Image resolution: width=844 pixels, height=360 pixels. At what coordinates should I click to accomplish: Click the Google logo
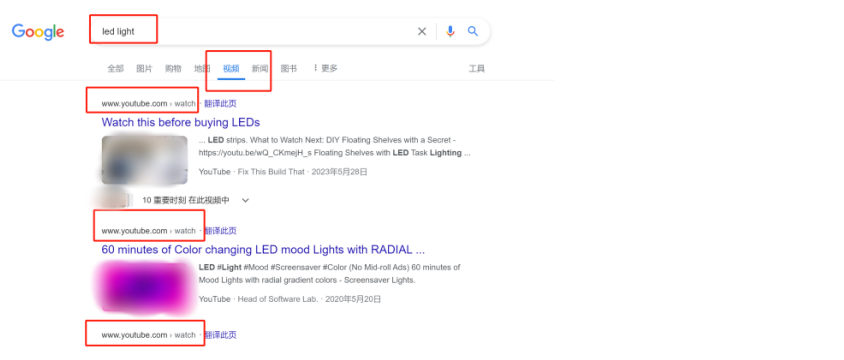38,32
